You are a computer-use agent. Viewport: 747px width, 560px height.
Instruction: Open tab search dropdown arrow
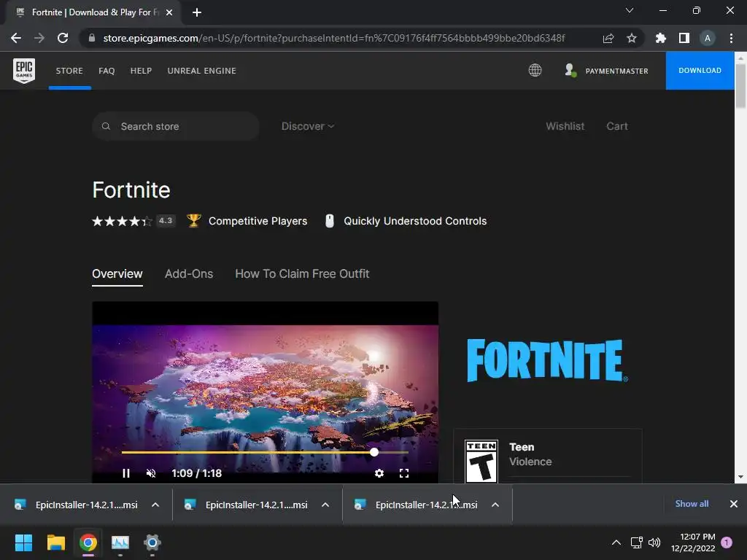pyautogui.click(x=630, y=10)
